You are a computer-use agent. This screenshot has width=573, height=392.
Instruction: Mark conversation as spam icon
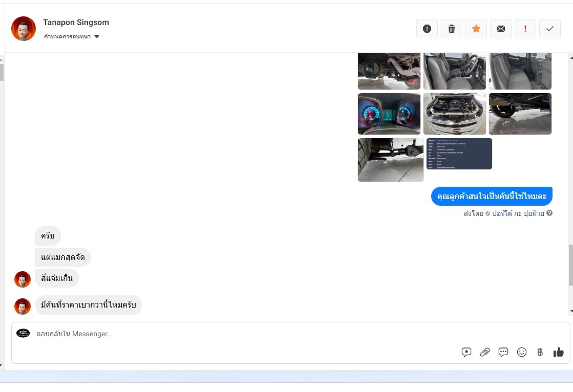point(427,29)
